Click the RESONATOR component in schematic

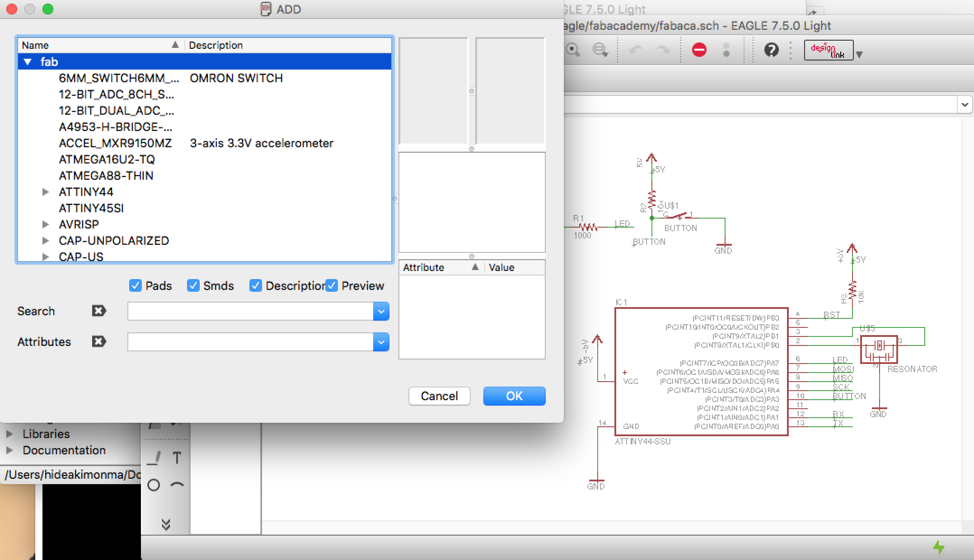pyautogui.click(x=879, y=350)
